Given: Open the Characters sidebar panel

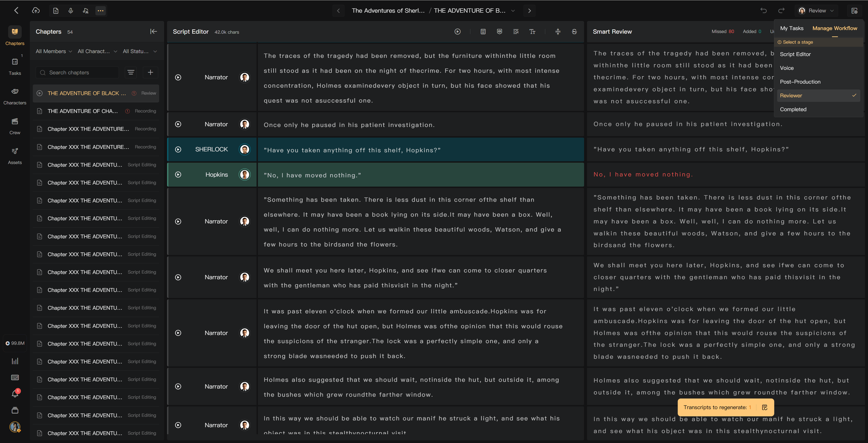Looking at the screenshot, I should (15, 96).
